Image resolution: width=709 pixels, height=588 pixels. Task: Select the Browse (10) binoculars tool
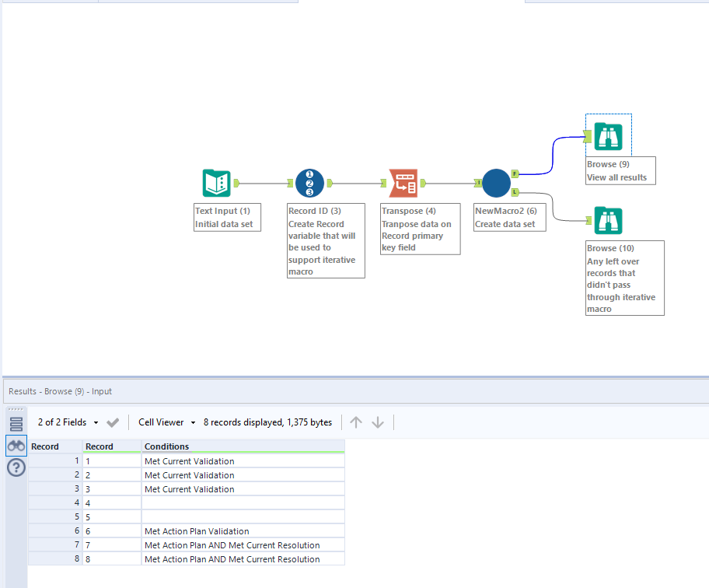[608, 221]
